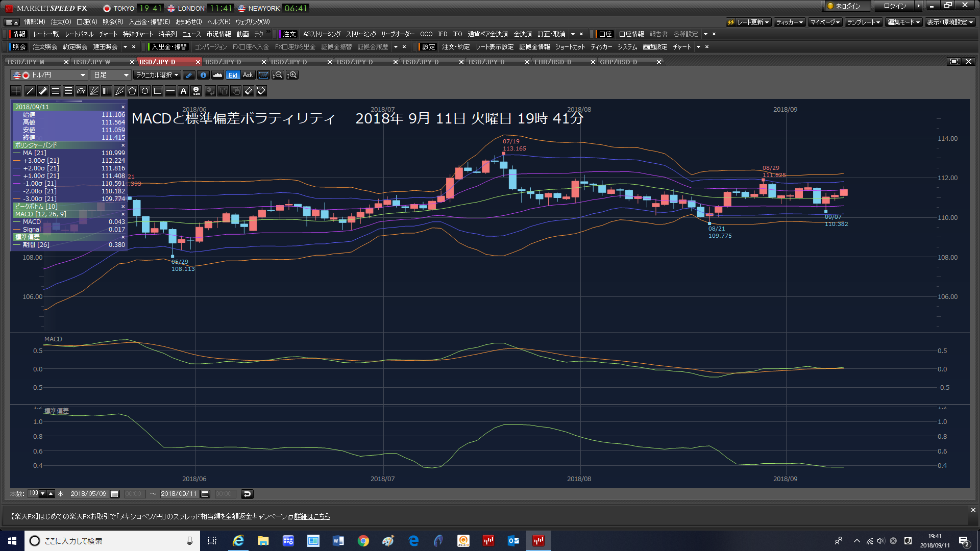Select the three parallel lines tool
This screenshot has height=551, width=980.
[x=56, y=91]
